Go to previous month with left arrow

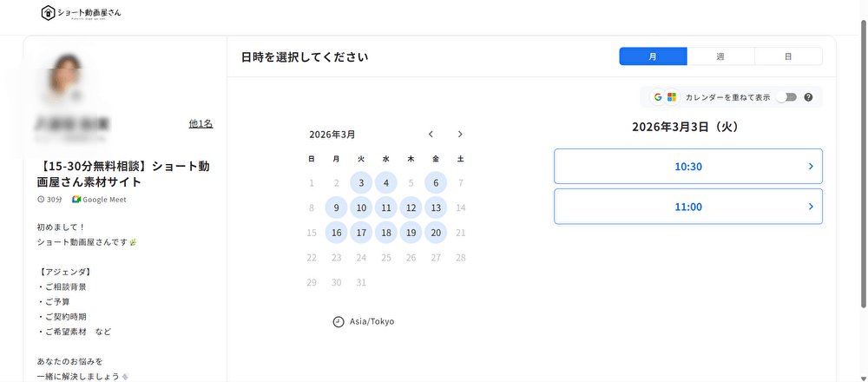pos(431,135)
